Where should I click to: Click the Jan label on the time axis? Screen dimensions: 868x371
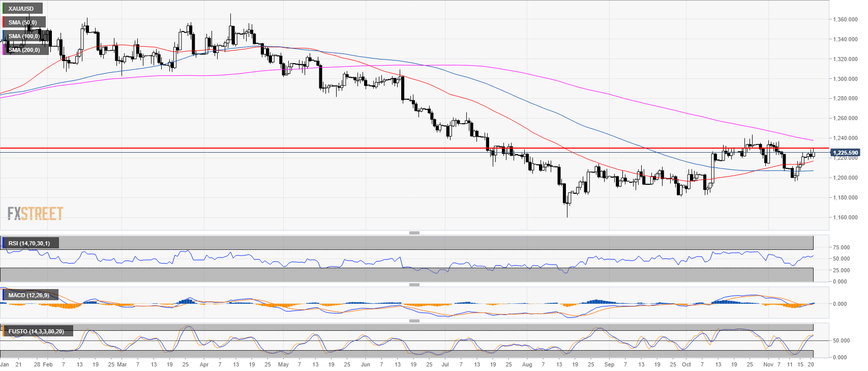5,364
